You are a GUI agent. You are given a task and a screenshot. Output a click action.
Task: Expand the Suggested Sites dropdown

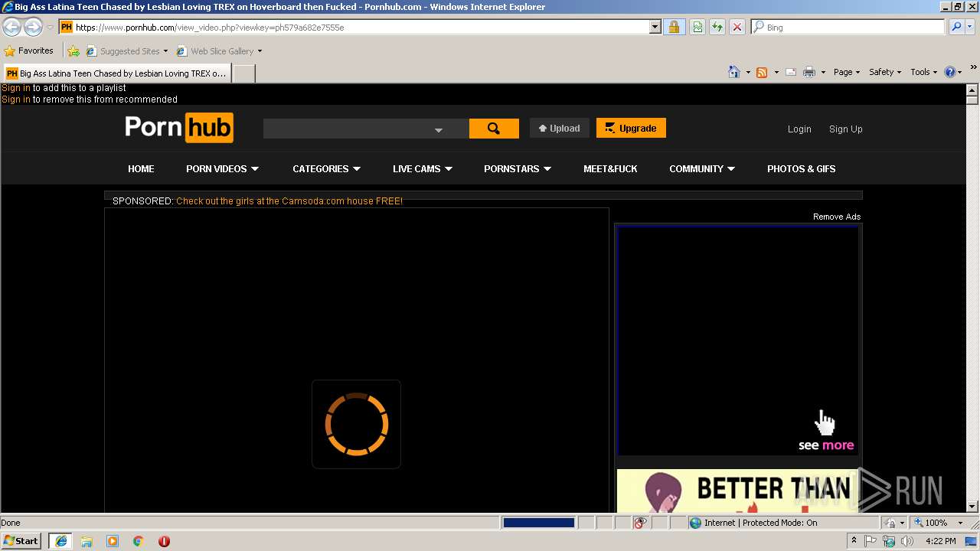pyautogui.click(x=165, y=51)
